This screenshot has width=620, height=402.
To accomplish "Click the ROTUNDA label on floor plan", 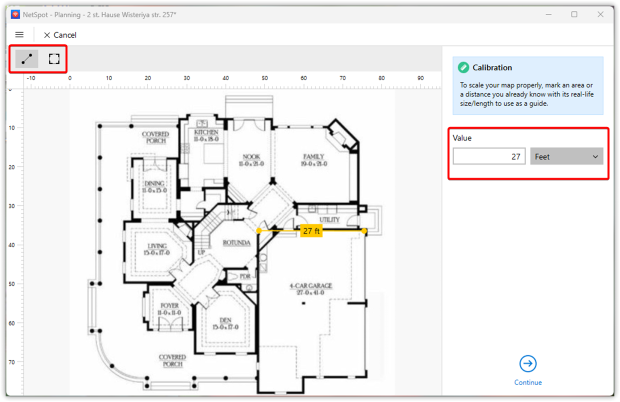I will 236,243.
